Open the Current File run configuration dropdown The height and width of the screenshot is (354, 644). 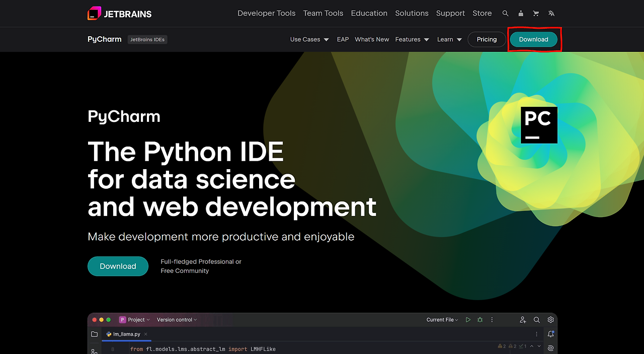pos(442,319)
